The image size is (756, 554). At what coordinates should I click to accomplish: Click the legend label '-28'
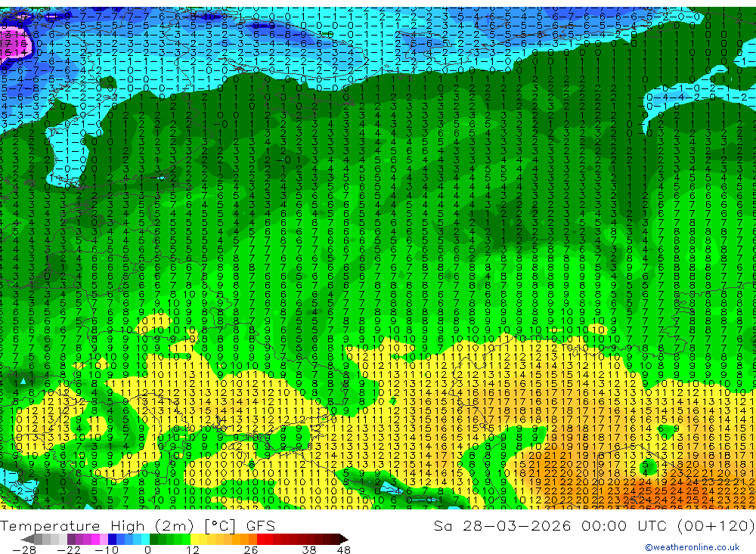tap(24, 550)
